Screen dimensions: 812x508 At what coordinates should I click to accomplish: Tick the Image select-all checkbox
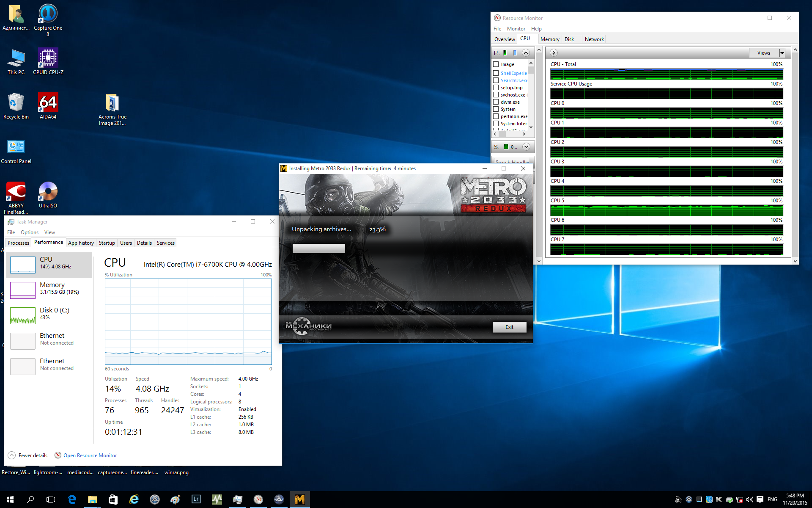tap(496, 64)
